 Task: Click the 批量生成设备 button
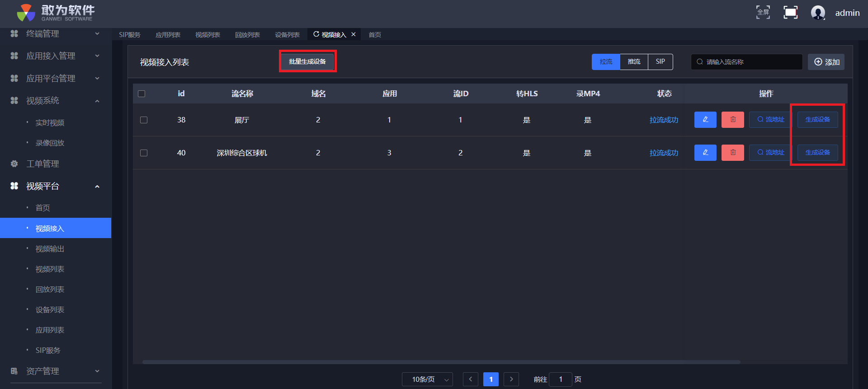(307, 61)
